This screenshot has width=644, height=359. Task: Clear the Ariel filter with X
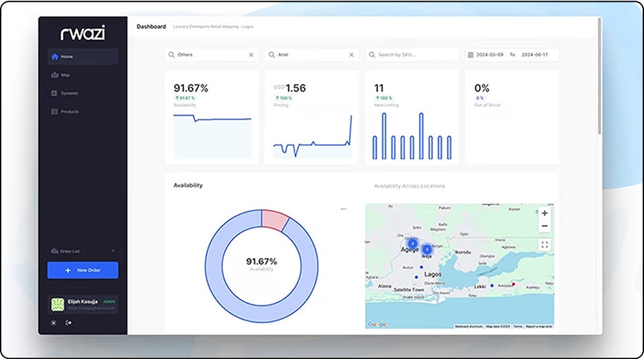[x=352, y=54]
